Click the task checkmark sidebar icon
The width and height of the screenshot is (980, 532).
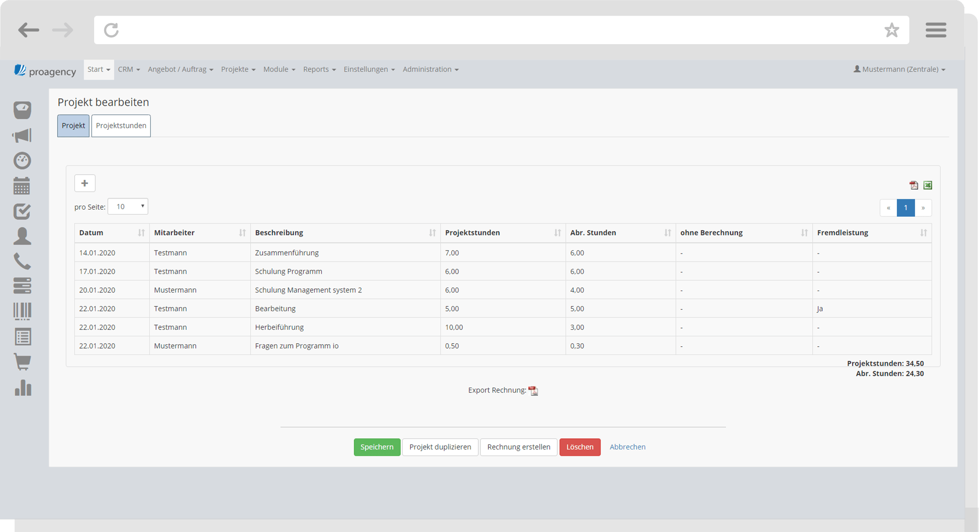click(22, 211)
